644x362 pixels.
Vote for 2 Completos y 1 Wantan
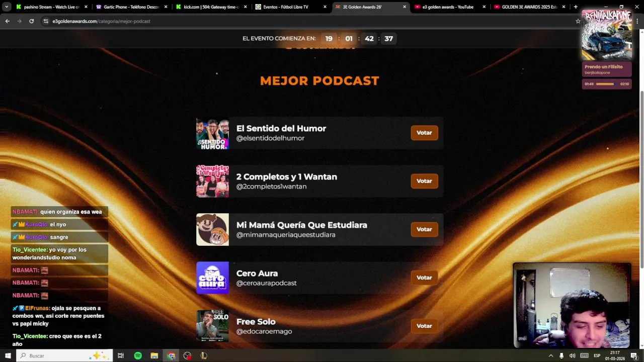click(x=424, y=181)
